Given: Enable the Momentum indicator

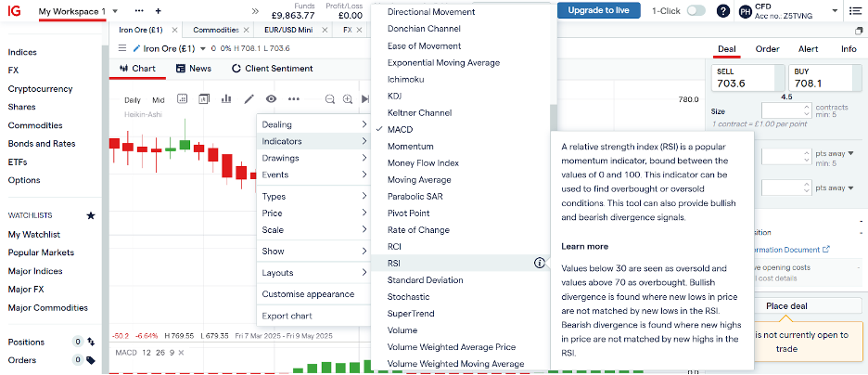Looking at the screenshot, I should (410, 147).
